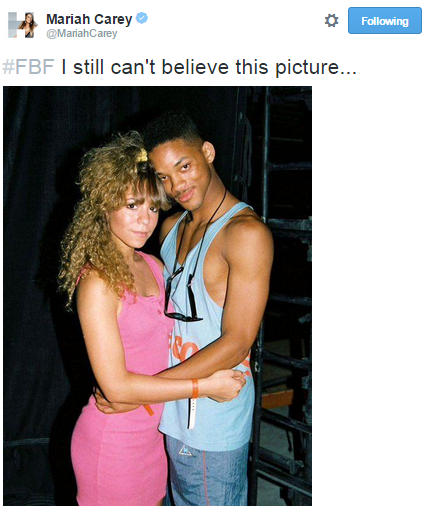Select the small account profile picture
This screenshot has width=427, height=512.
22,25
